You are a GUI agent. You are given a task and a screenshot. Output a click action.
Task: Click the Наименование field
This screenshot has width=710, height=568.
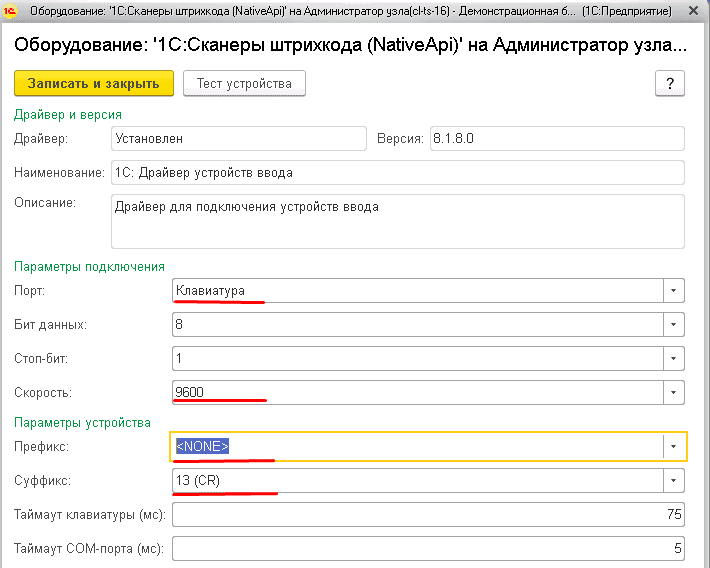click(x=398, y=173)
